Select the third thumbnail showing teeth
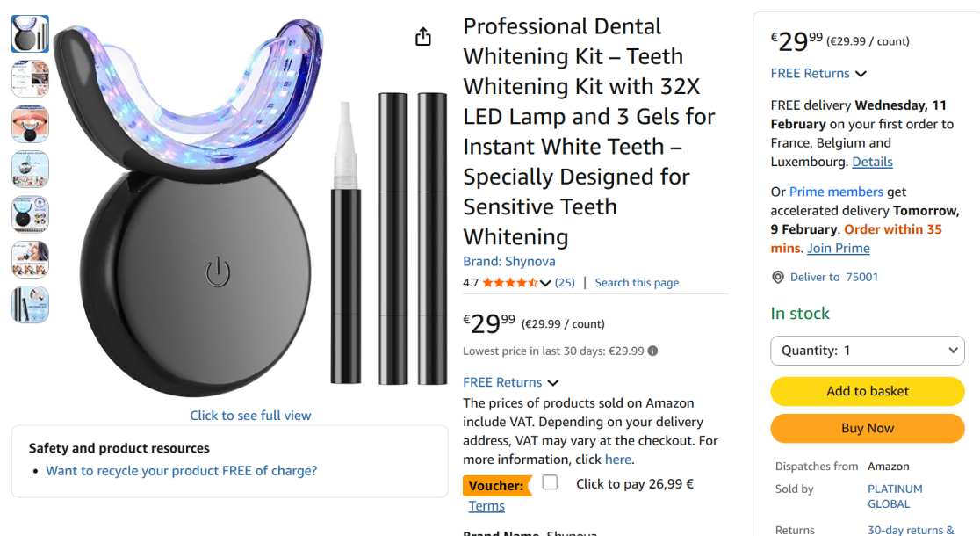This screenshot has width=980, height=536. point(30,124)
